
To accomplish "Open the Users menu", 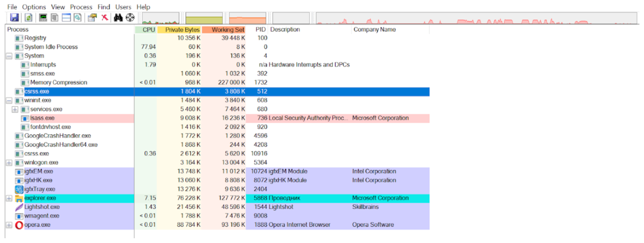I will [123, 7].
